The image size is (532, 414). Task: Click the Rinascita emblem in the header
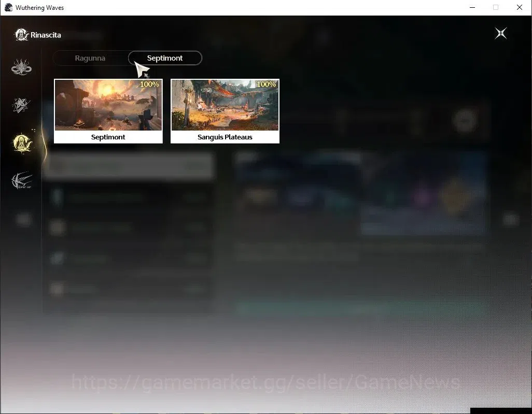click(x=21, y=35)
